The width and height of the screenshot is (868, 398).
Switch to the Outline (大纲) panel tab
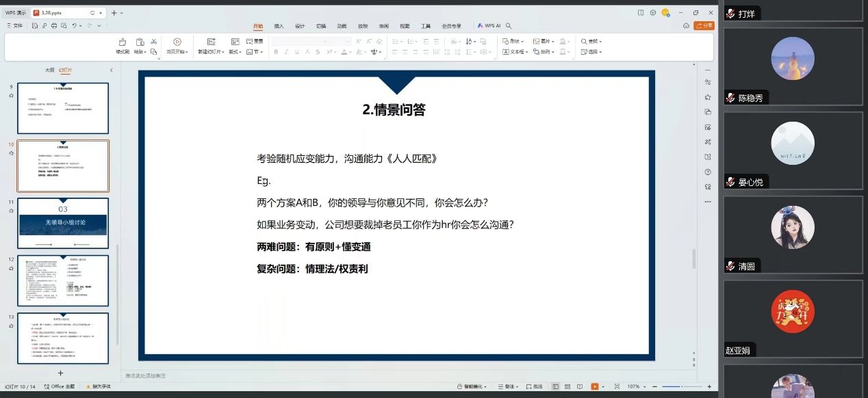pyautogui.click(x=49, y=70)
